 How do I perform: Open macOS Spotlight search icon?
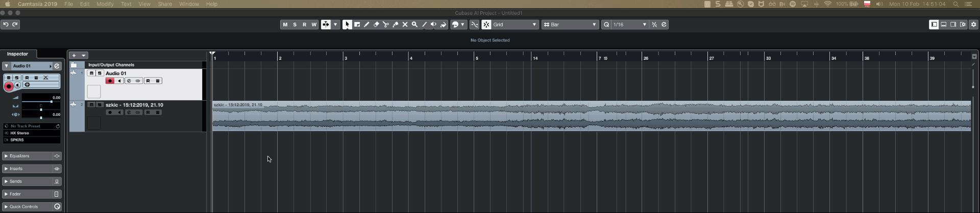coord(956,4)
